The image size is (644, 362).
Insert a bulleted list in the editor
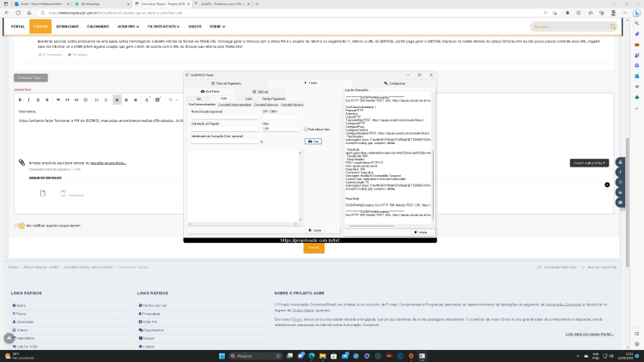[97, 100]
